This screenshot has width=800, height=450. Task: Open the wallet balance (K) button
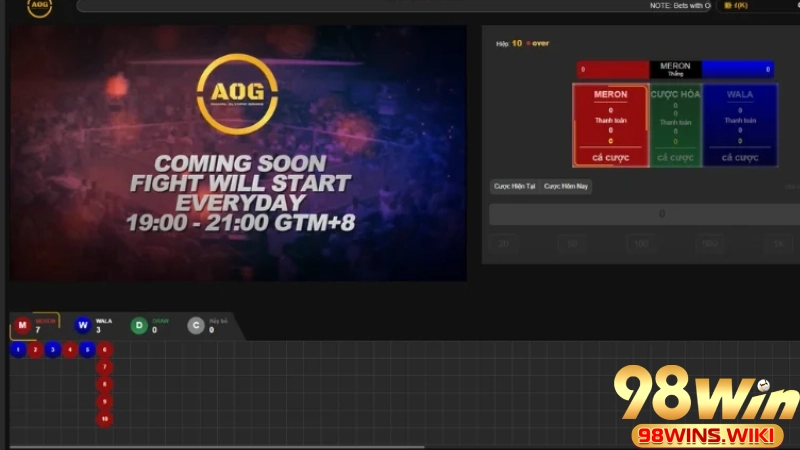(x=736, y=6)
